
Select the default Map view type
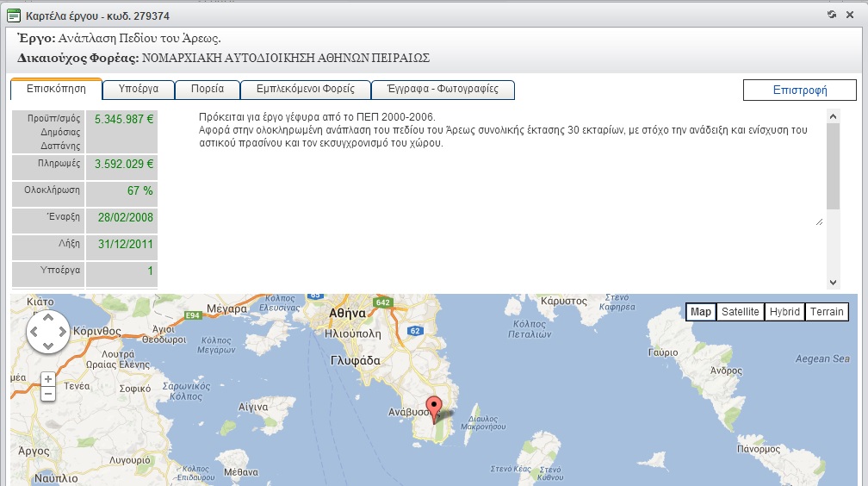701,312
